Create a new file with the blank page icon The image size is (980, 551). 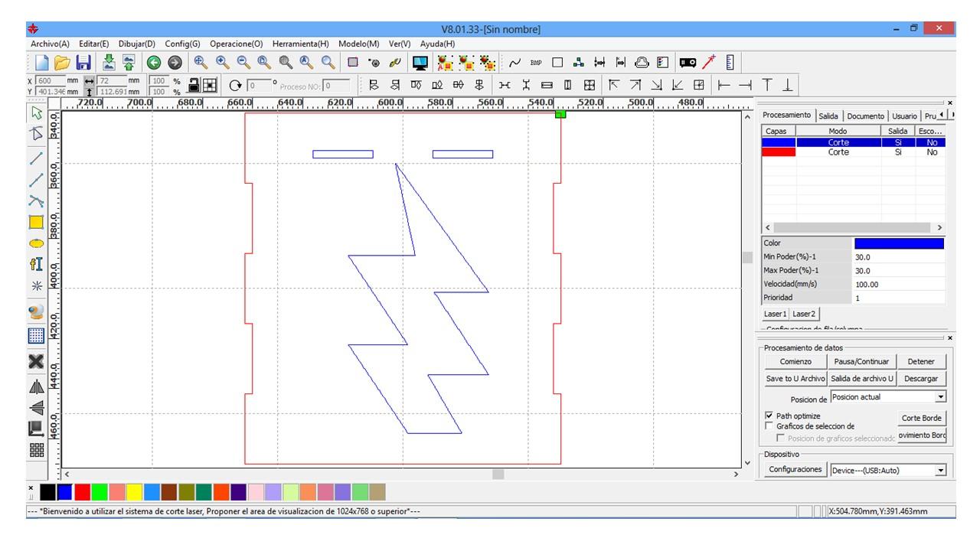click(x=43, y=63)
